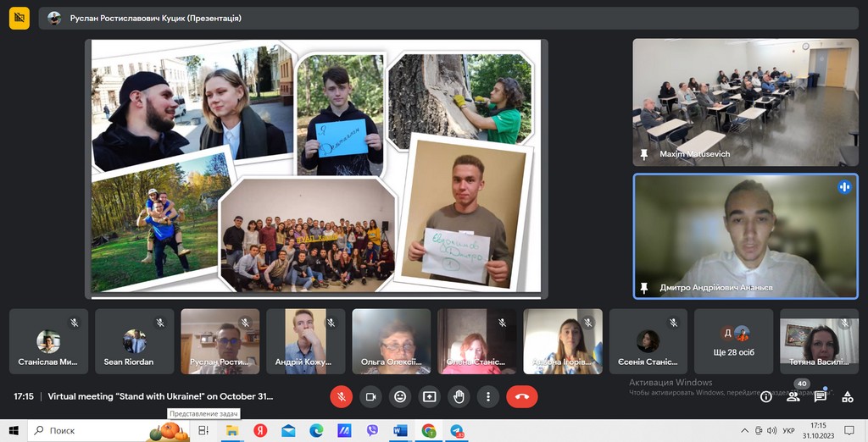This screenshot has width=868, height=442.
Task: Open the emoji reactions panel
Action: pos(400,396)
